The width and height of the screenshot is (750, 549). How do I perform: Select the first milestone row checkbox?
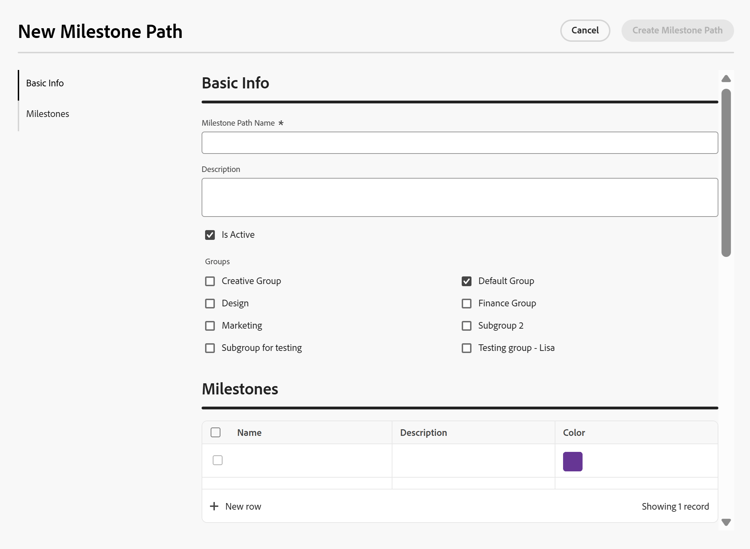pyautogui.click(x=217, y=461)
